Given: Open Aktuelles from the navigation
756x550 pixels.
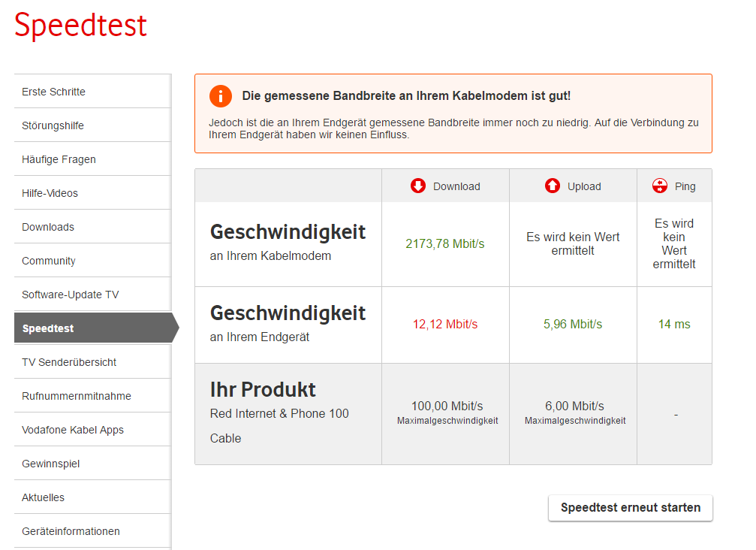Looking at the screenshot, I should coord(43,497).
